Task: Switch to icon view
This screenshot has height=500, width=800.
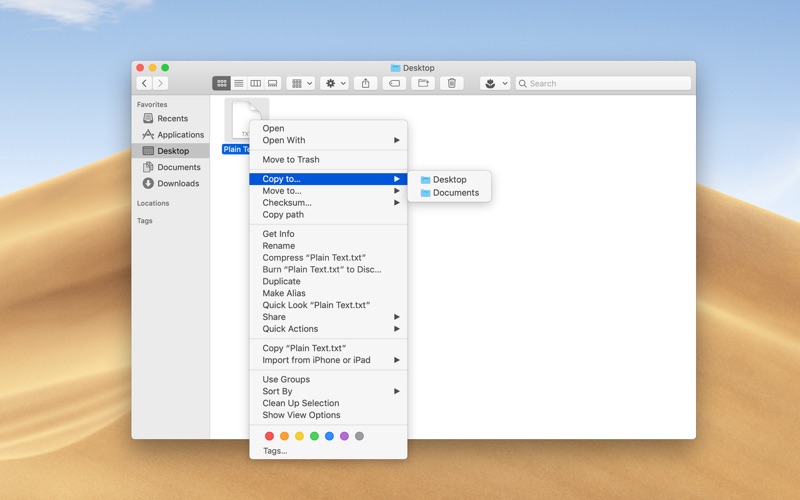Action: click(x=221, y=83)
